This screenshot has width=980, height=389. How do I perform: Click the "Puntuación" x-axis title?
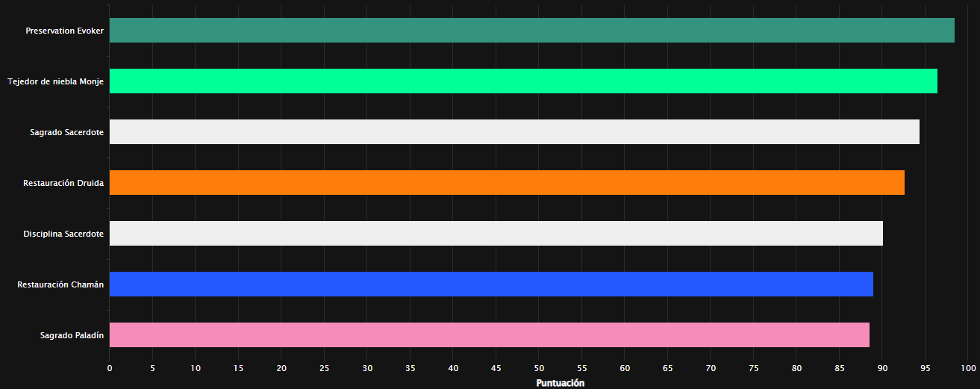coord(560,383)
